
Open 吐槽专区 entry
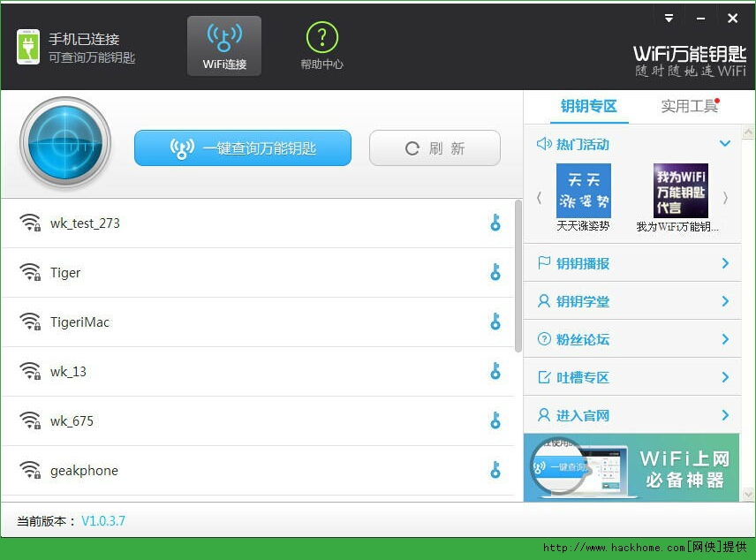(x=632, y=377)
